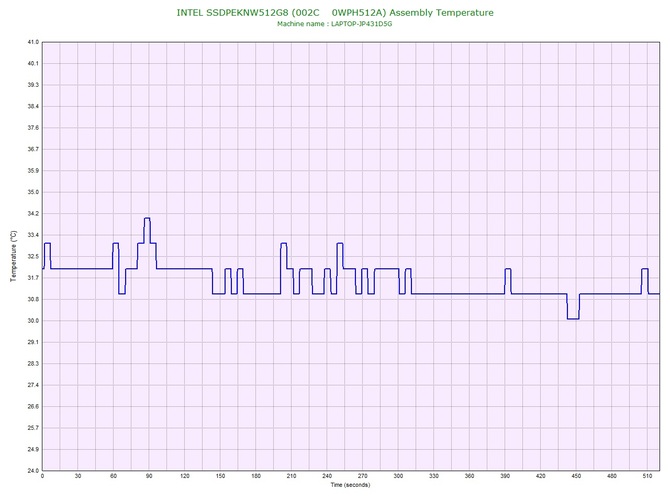Viewport: 670px width, 502px height.
Task: Click the 38.4 y-axis tick label
Action: pyautogui.click(x=33, y=106)
